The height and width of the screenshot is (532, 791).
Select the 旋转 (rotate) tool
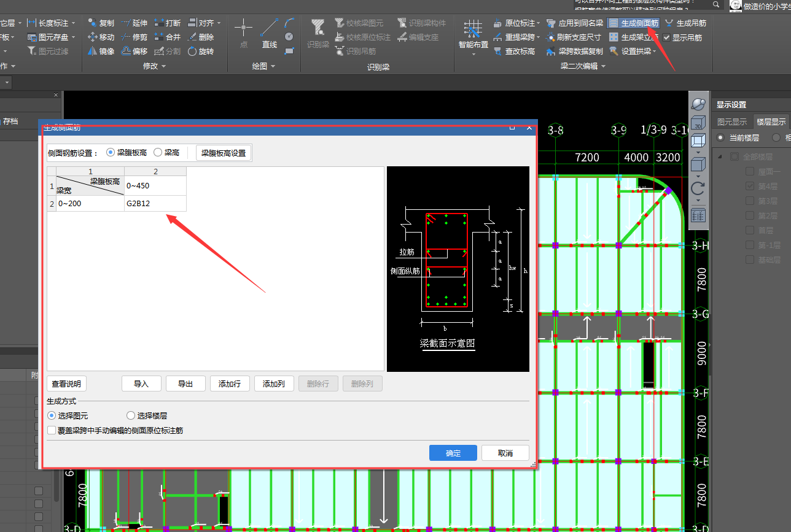point(201,51)
